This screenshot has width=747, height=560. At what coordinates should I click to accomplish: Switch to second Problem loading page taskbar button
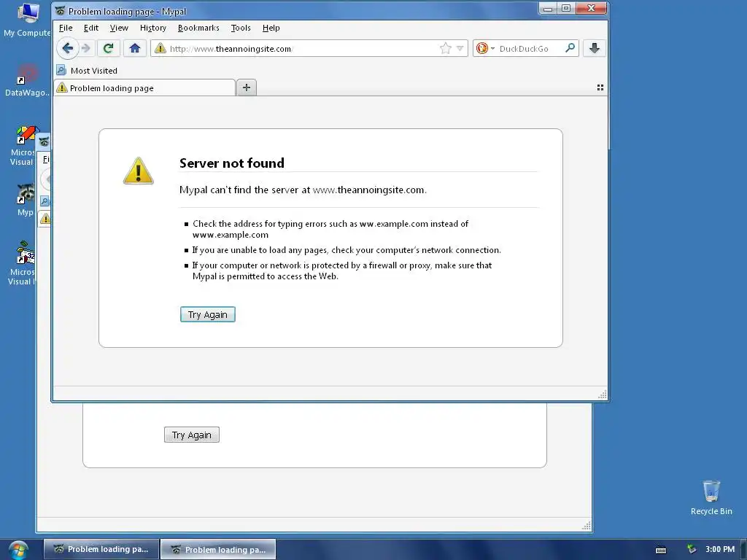[x=218, y=549]
